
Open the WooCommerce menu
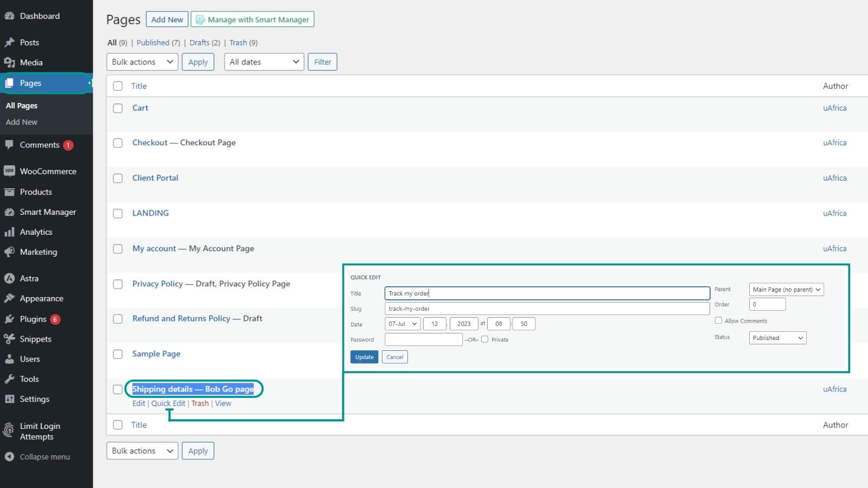[48, 171]
